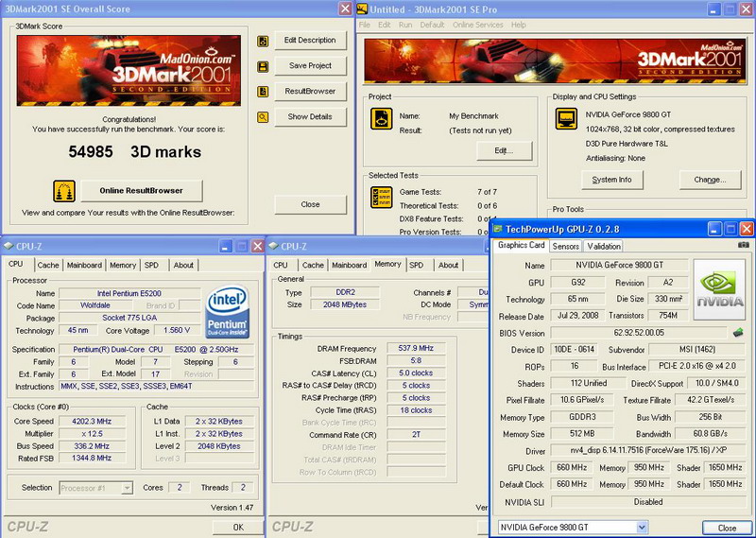Screen dimensions: 756x538
Task: Click the Save Project button
Action: 310,66
